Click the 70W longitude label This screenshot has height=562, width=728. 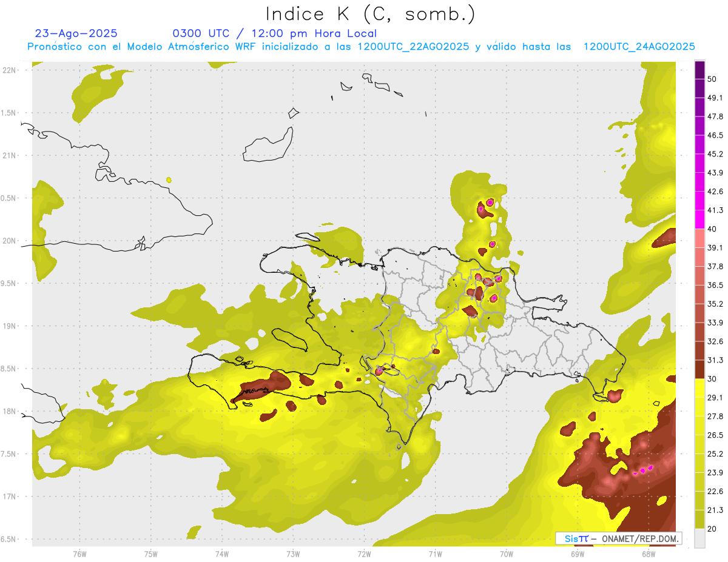[507, 554]
